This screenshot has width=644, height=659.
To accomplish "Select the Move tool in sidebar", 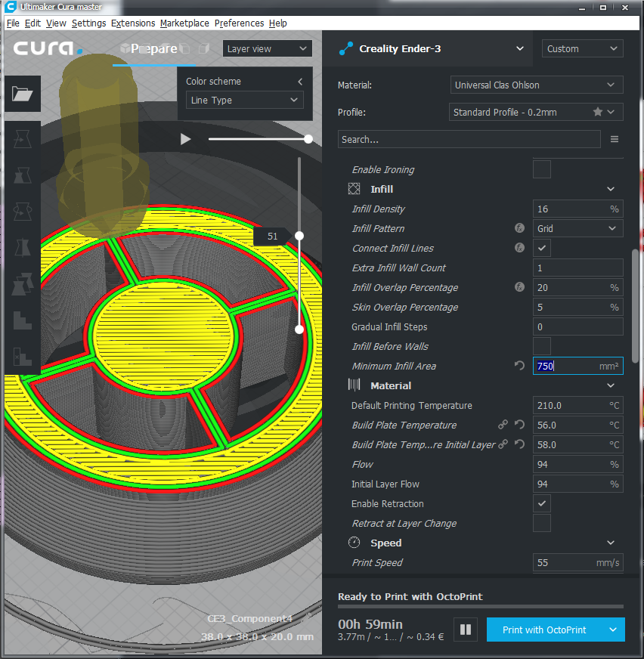I will click(x=22, y=139).
